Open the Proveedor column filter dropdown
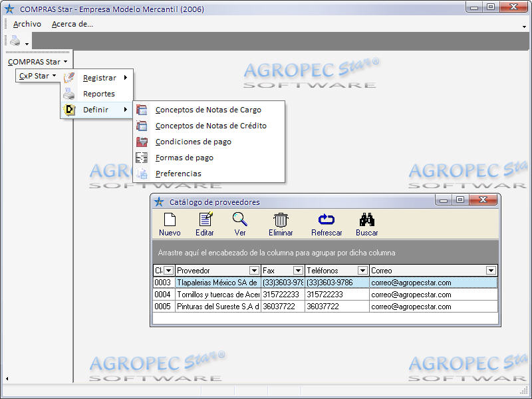The image size is (532, 399). 254,271
